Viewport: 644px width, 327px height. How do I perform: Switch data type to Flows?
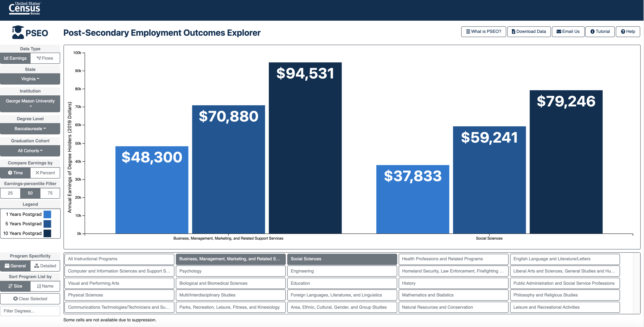click(x=45, y=58)
